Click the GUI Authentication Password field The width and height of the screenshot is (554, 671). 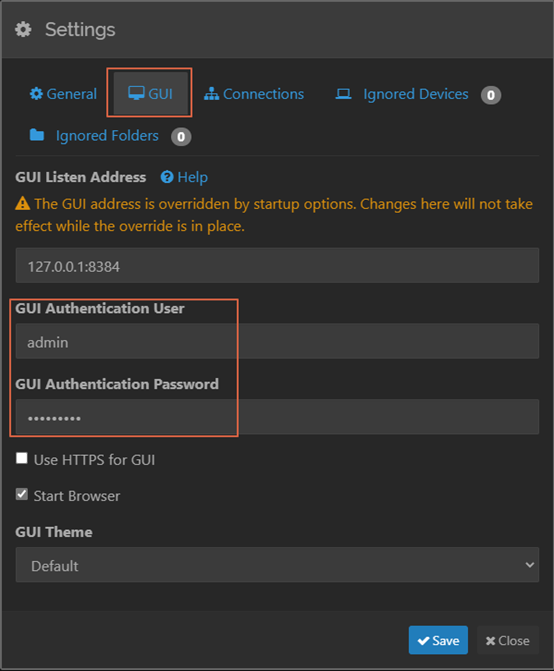click(277, 417)
